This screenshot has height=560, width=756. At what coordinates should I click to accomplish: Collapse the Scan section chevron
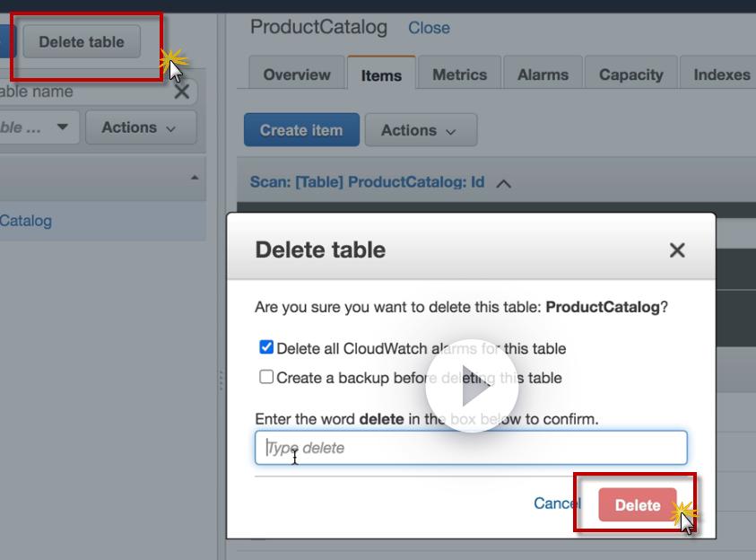(504, 183)
